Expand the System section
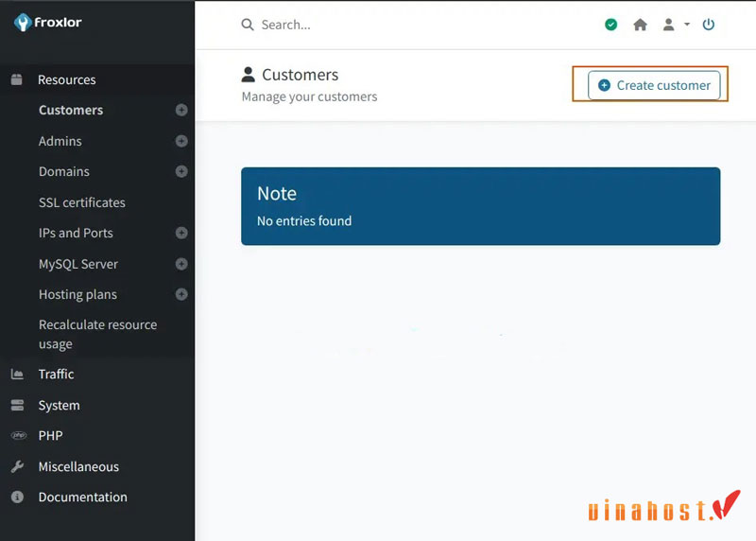Screen dimensions: 756x541 (x=59, y=406)
